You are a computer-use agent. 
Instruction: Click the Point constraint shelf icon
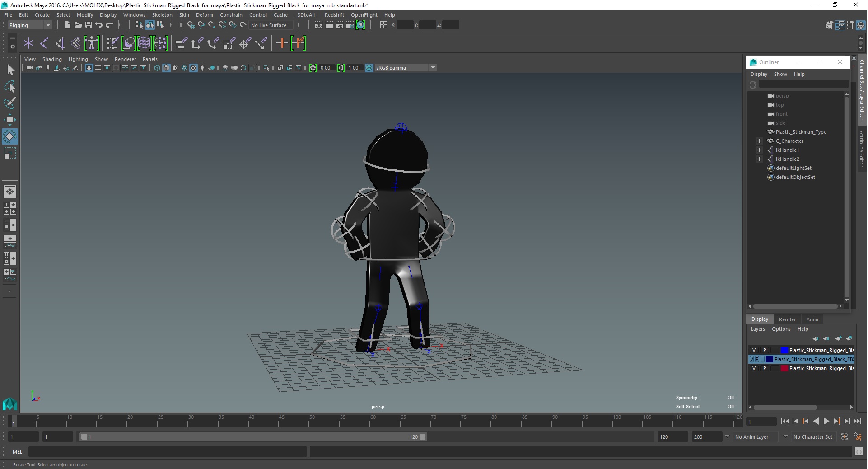(x=197, y=43)
